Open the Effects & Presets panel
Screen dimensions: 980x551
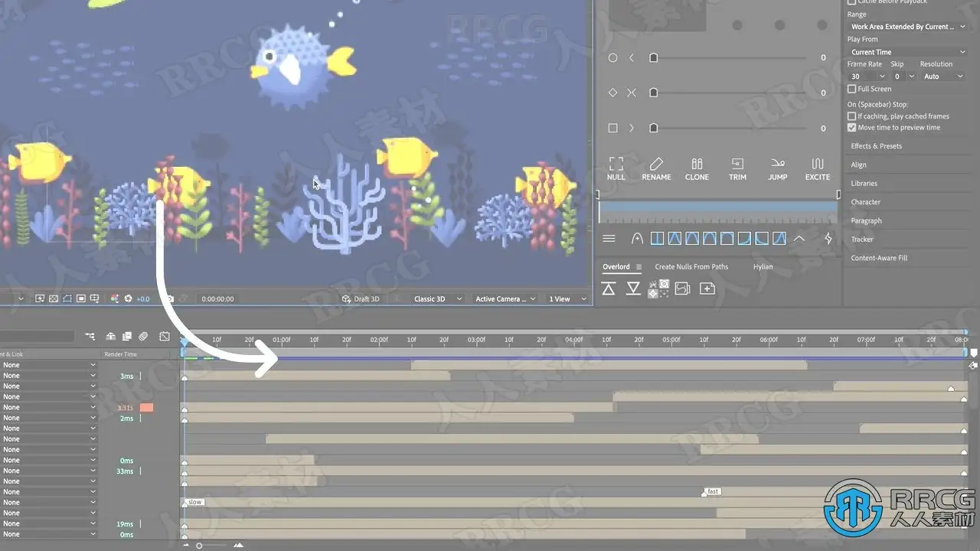[877, 146]
